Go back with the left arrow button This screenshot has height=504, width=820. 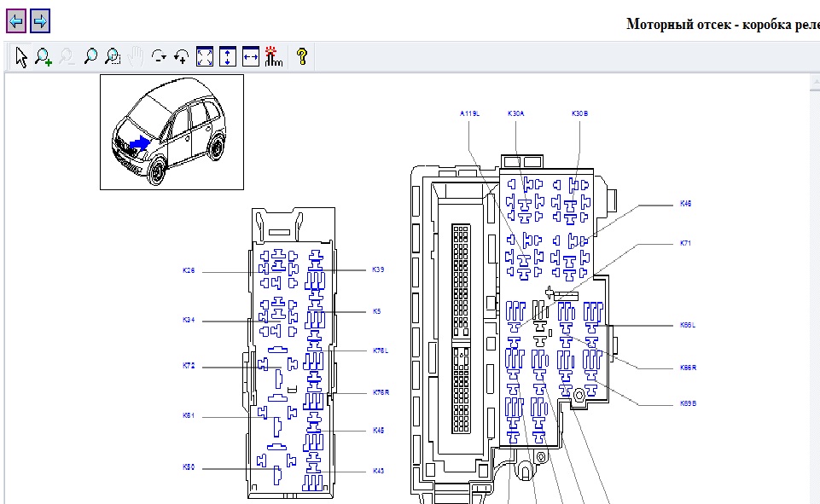16,20
